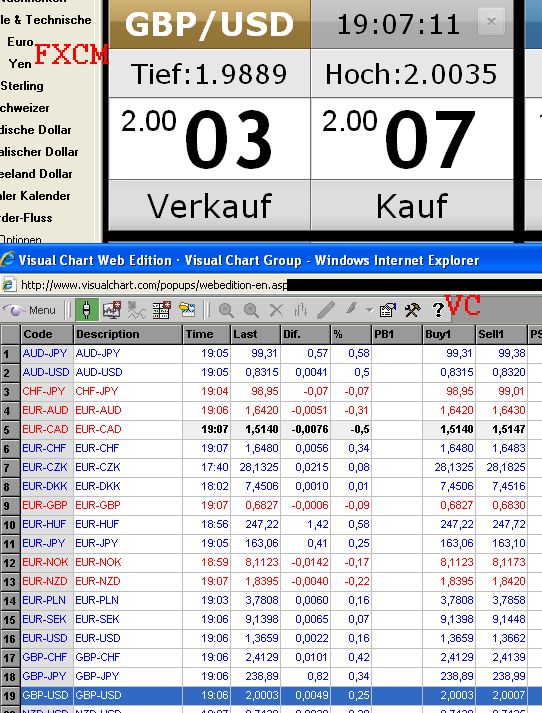Sort by the Code column header
Screen dimensions: 542x713
47,334
